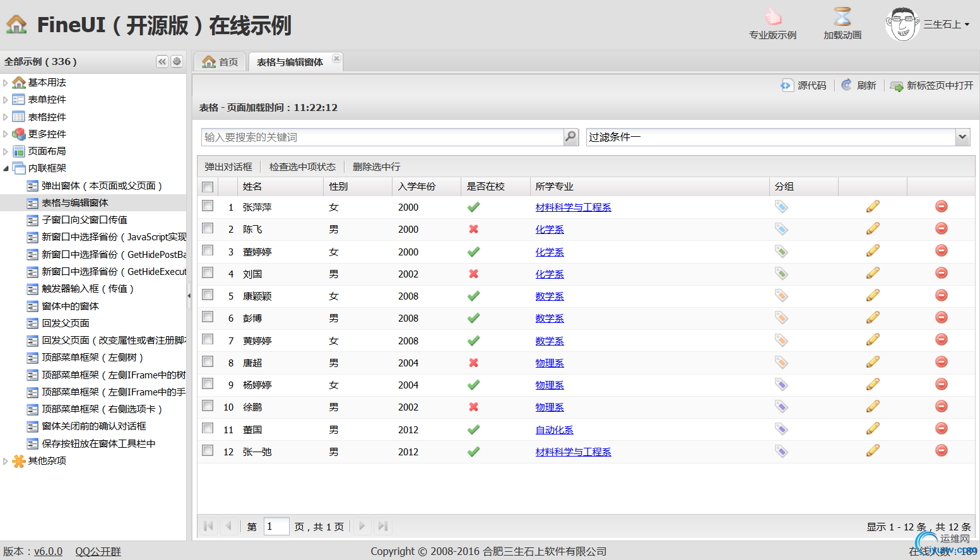This screenshot has width=980, height=560.
Task: Check the checkbox for row 刘国
Action: click(208, 273)
